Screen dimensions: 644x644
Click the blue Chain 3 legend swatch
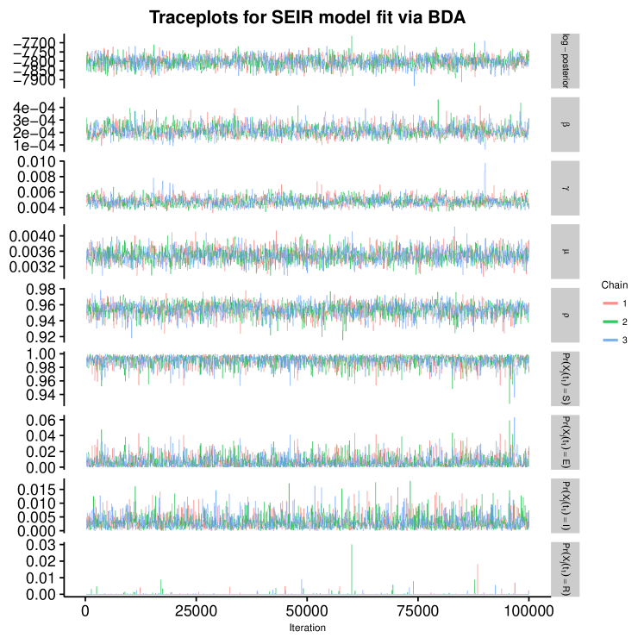click(610, 340)
